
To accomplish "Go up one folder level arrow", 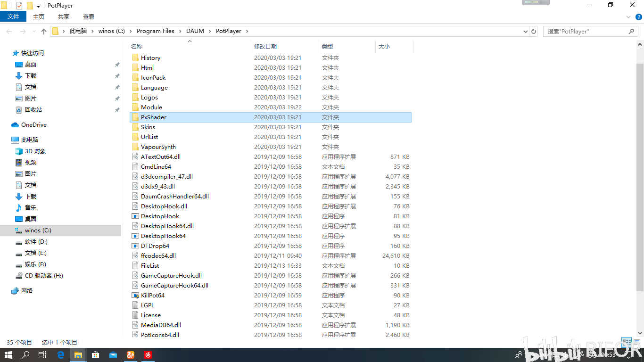I will 44,31.
